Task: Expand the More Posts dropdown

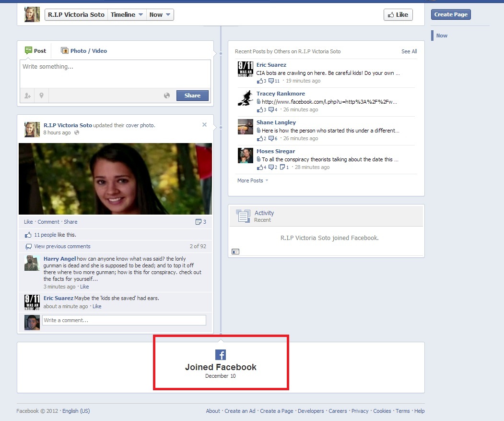Action: point(253,180)
